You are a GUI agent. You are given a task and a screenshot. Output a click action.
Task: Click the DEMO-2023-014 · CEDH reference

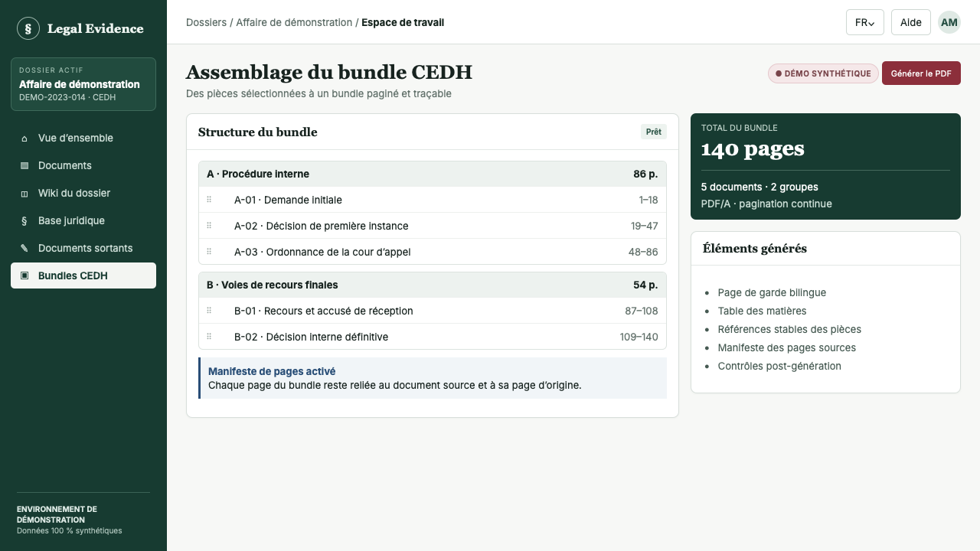67,98
